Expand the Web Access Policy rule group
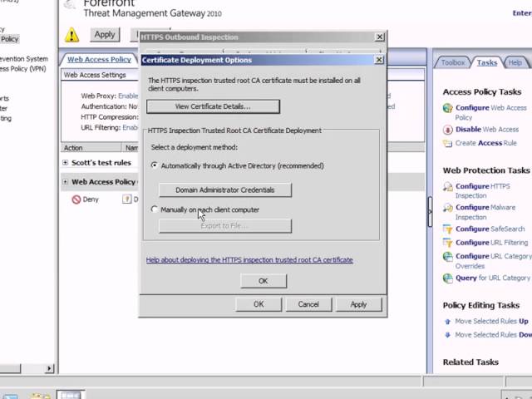The height and width of the screenshot is (399, 532). [x=65, y=182]
